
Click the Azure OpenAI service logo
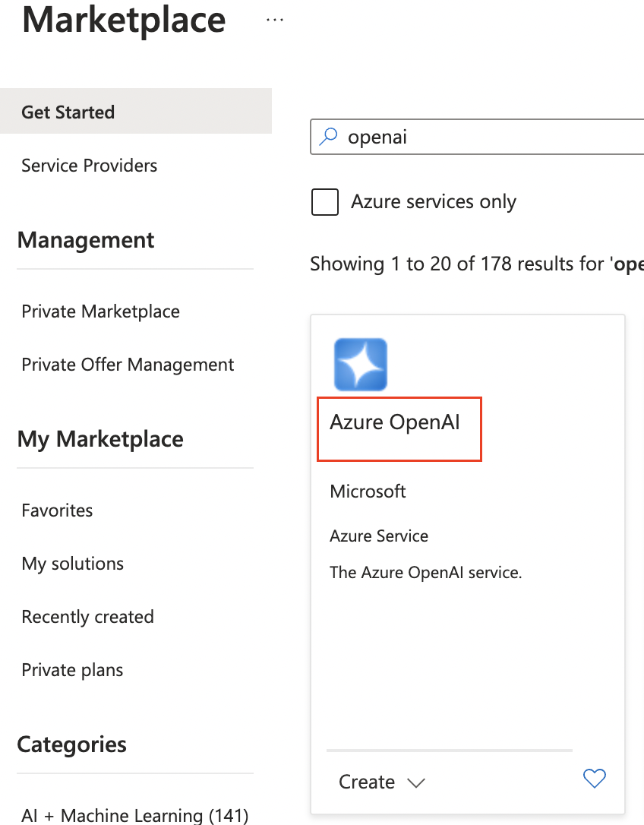click(x=361, y=365)
